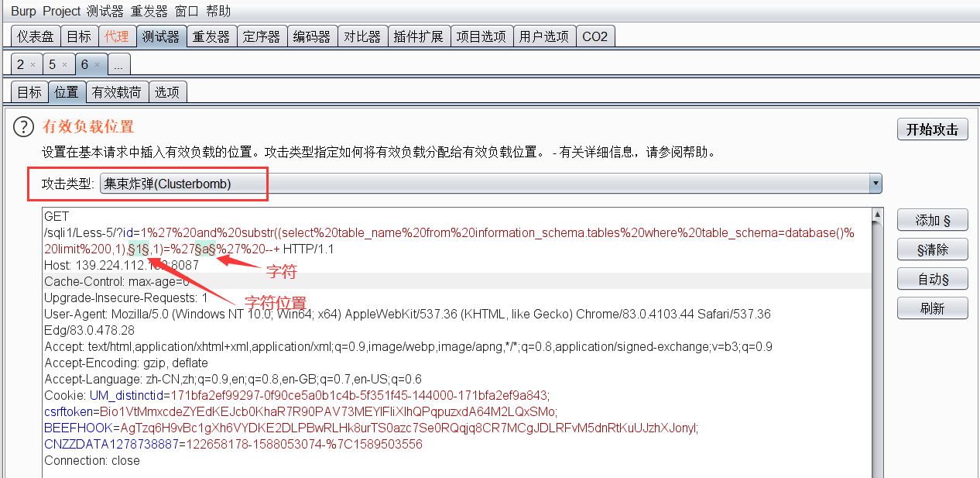The width and height of the screenshot is (980, 478).
Task: Switch to the 有效载荷 sub-tab
Action: [x=117, y=92]
